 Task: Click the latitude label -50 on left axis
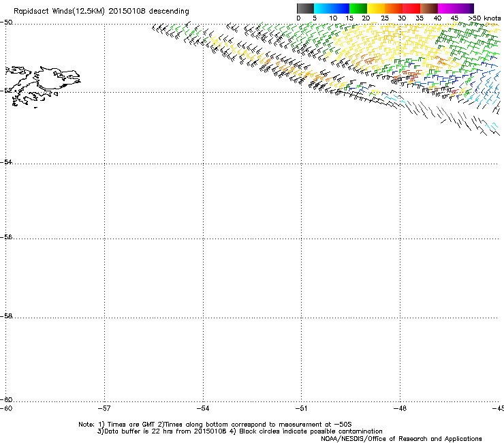(6, 22)
